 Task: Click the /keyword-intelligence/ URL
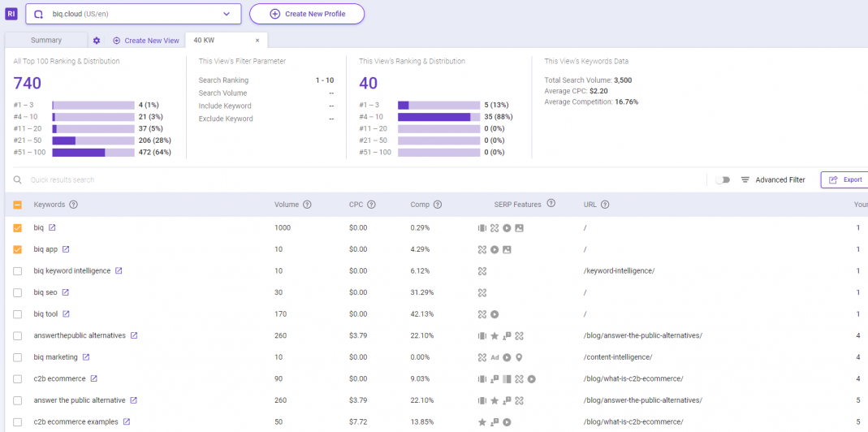coord(619,271)
